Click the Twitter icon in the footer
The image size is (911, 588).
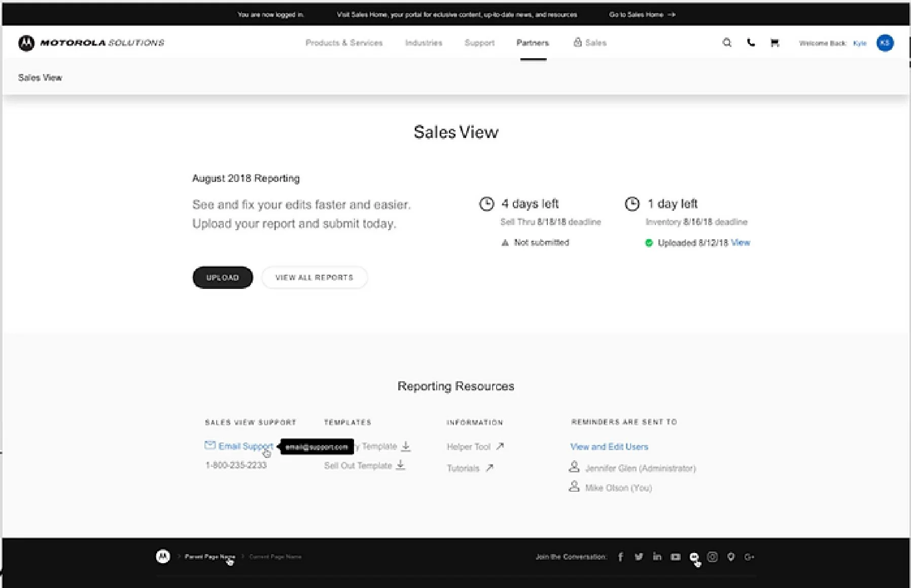tap(639, 557)
